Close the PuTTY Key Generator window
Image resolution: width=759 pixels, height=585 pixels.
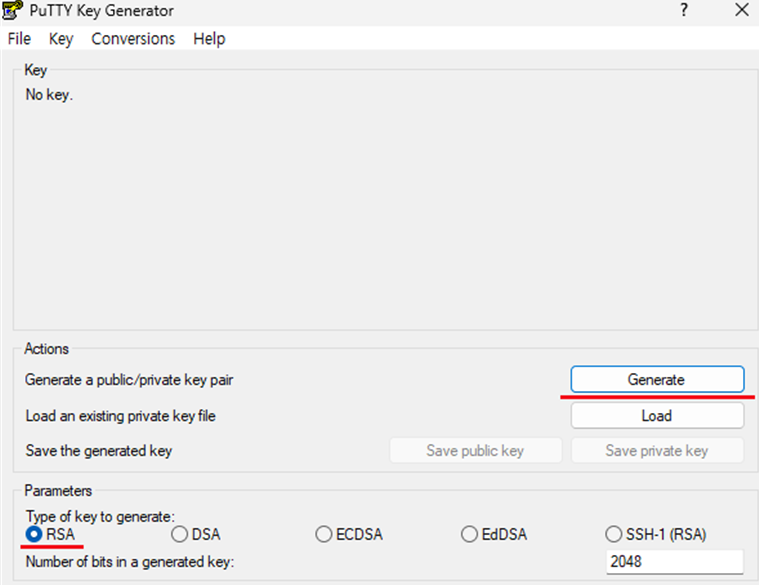click(x=742, y=10)
